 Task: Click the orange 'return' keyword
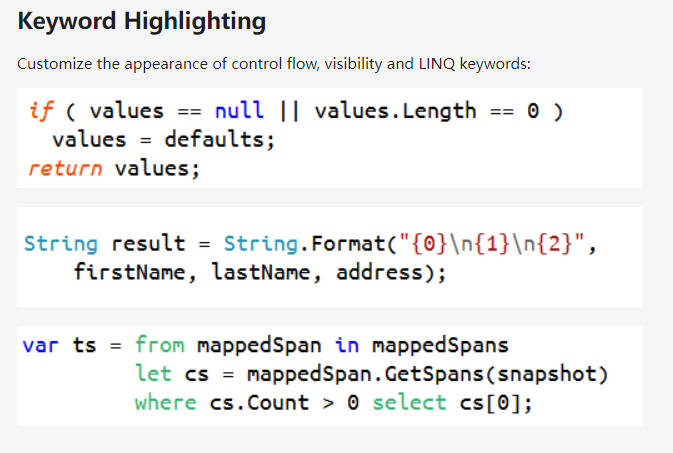(65, 168)
